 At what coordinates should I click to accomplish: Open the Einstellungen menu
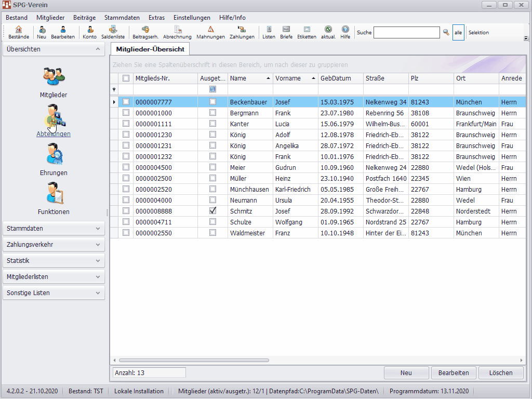pos(192,18)
